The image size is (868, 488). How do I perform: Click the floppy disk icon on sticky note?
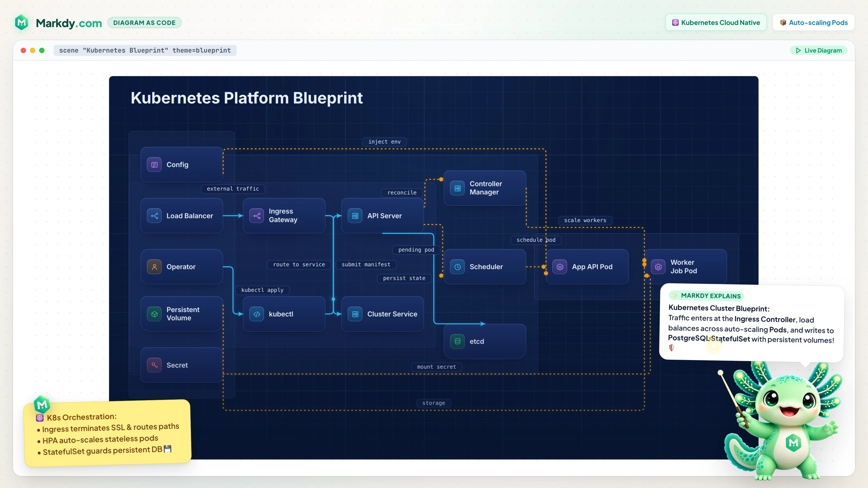point(167,449)
